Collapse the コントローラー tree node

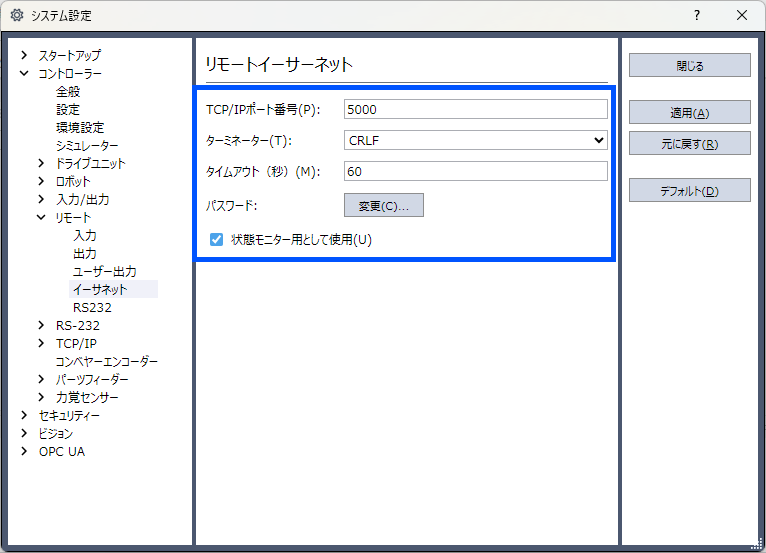coord(24,73)
